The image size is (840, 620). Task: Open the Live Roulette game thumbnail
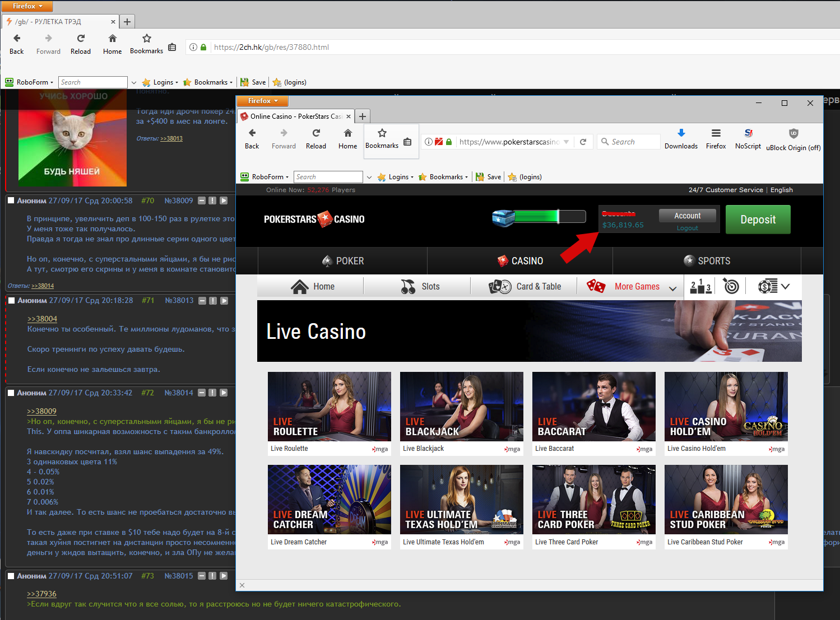329,407
